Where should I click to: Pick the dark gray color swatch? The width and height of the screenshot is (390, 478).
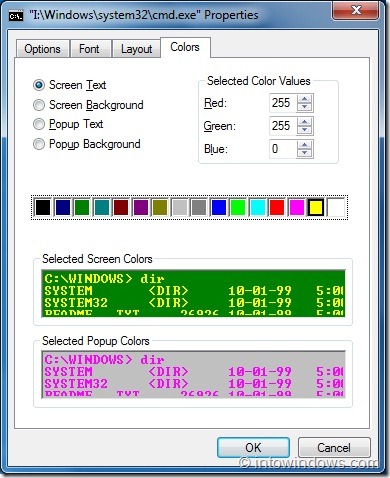point(199,207)
